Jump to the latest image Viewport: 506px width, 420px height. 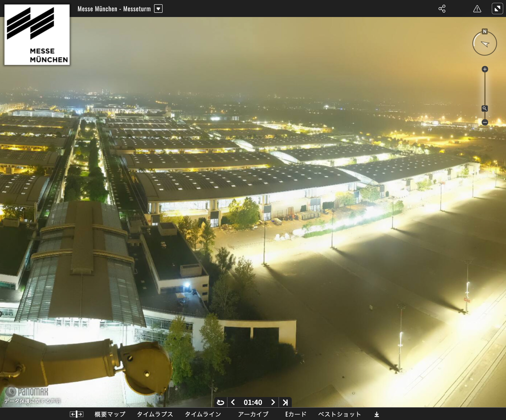(x=285, y=402)
